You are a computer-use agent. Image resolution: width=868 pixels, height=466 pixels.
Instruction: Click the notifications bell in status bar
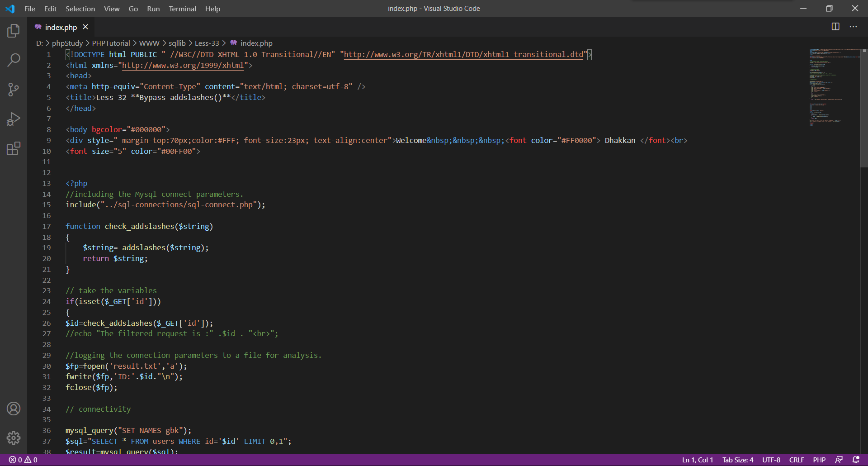tap(856, 460)
